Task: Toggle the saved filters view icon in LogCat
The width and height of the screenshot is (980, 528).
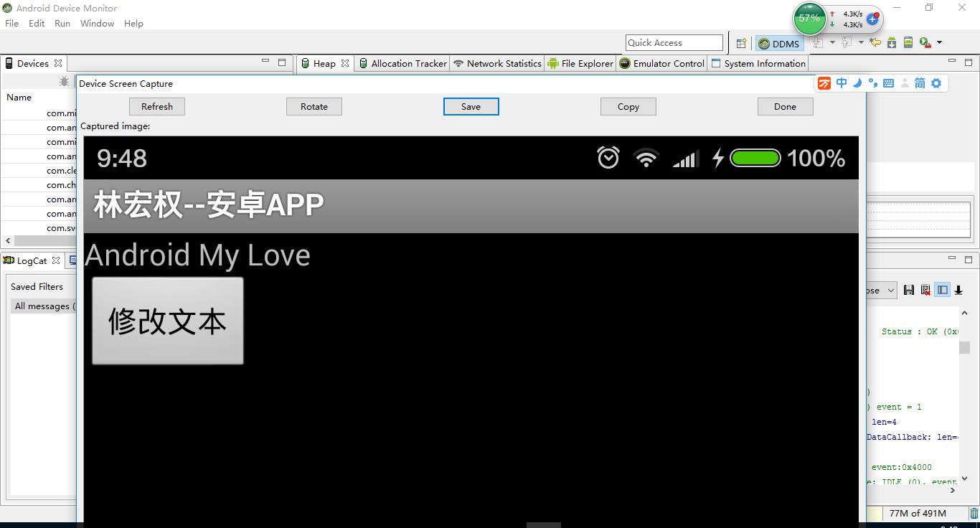Action: coord(943,290)
